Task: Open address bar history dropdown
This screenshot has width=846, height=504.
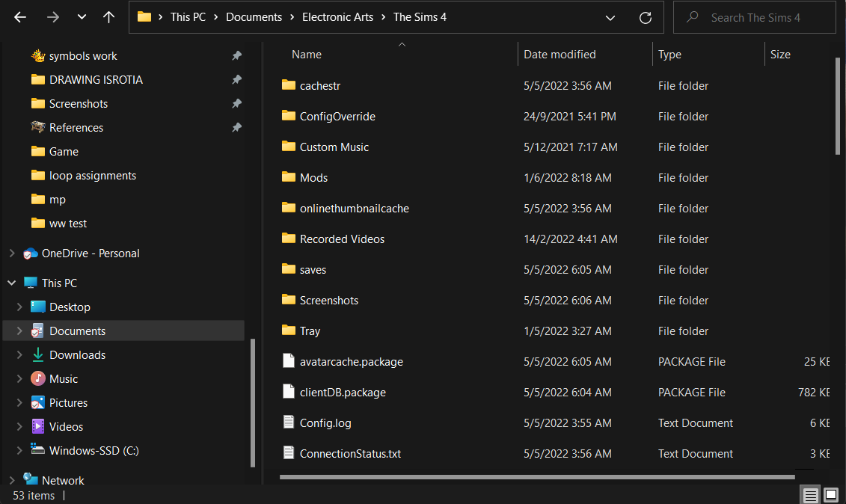Action: 610,18
